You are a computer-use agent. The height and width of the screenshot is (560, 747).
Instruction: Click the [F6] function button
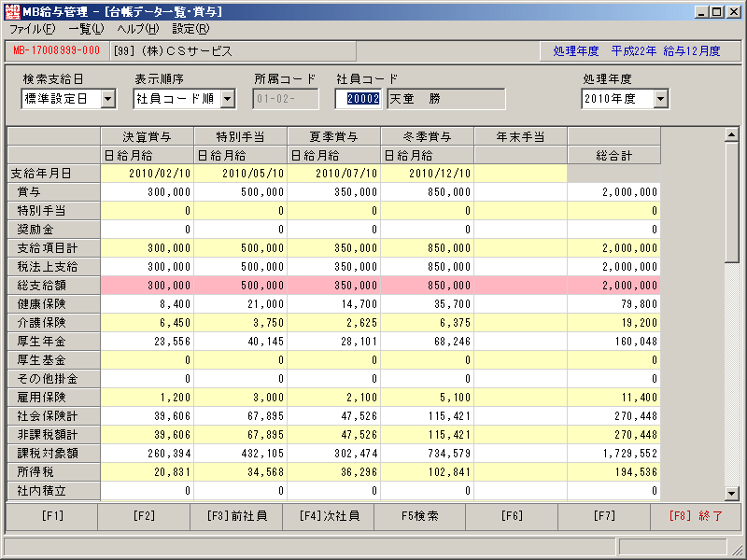click(x=512, y=517)
